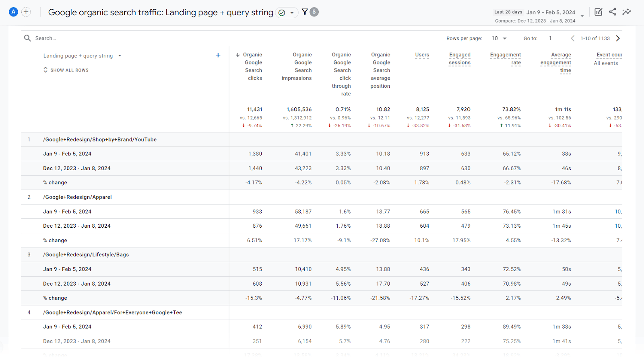Click the 89.49% engagement rate cell
Viewport: 644px width, 358px height.
(x=512, y=327)
